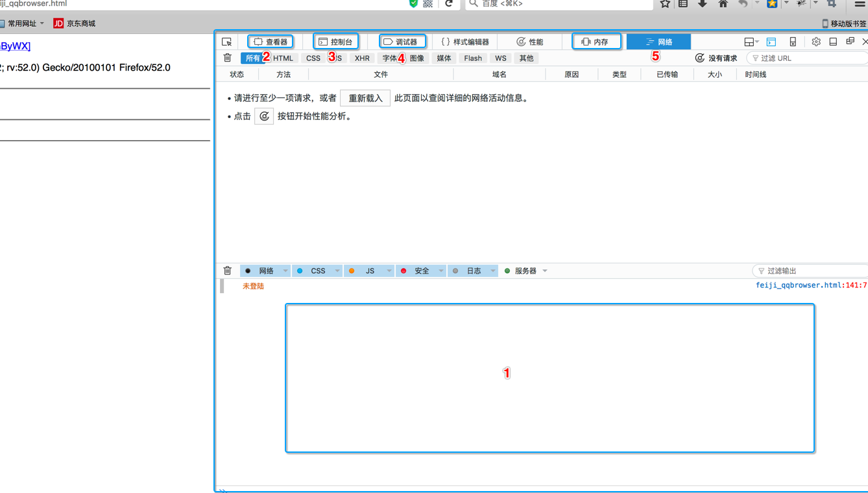This screenshot has width=868, height=493.
Task: Open the downloads arrow icon
Action: pos(703,4)
